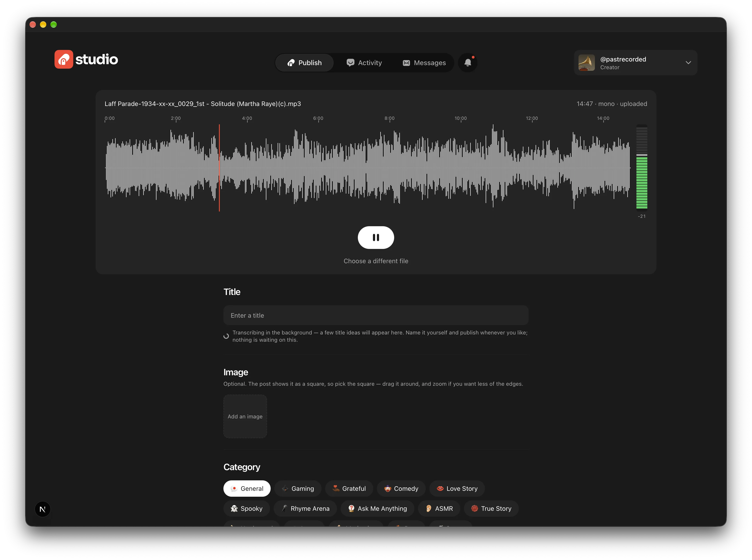Viewport: 752px width, 560px height.
Task: Click the Next.js dev tools badge
Action: coord(43,509)
